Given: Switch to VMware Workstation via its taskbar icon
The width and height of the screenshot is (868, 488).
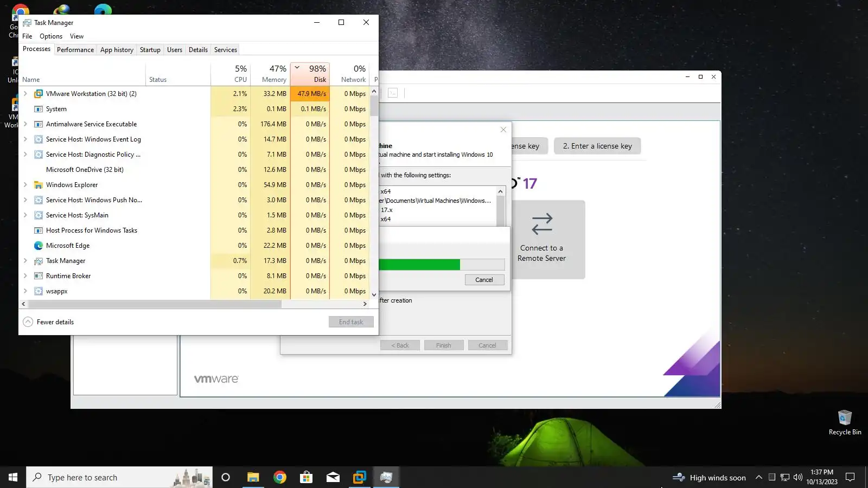Looking at the screenshot, I should [360, 477].
